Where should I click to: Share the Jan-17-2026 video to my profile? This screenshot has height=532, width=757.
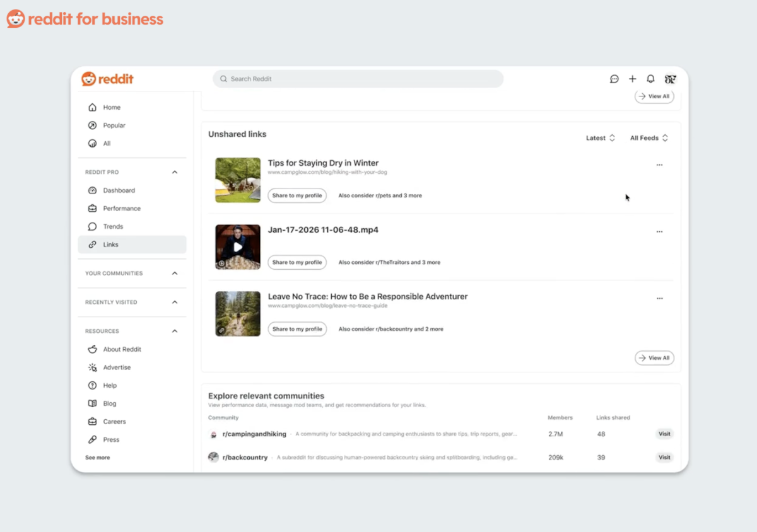coord(297,262)
